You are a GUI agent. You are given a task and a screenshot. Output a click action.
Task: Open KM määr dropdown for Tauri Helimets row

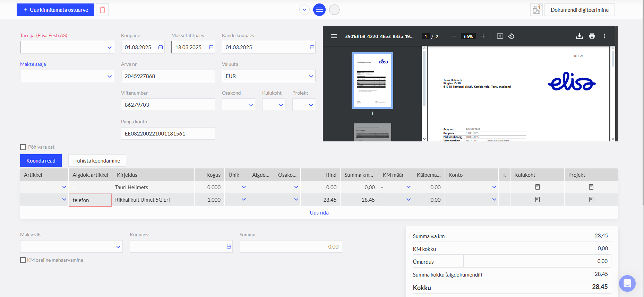pyautogui.click(x=409, y=187)
